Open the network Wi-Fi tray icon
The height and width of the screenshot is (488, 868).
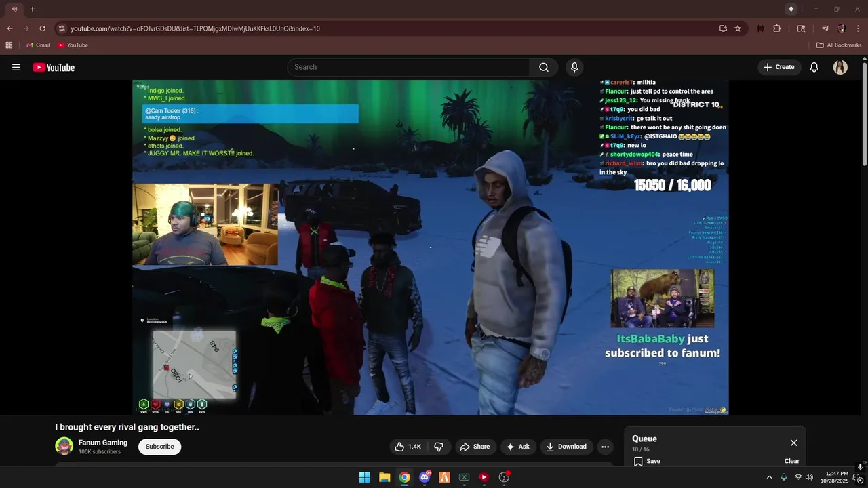798,477
